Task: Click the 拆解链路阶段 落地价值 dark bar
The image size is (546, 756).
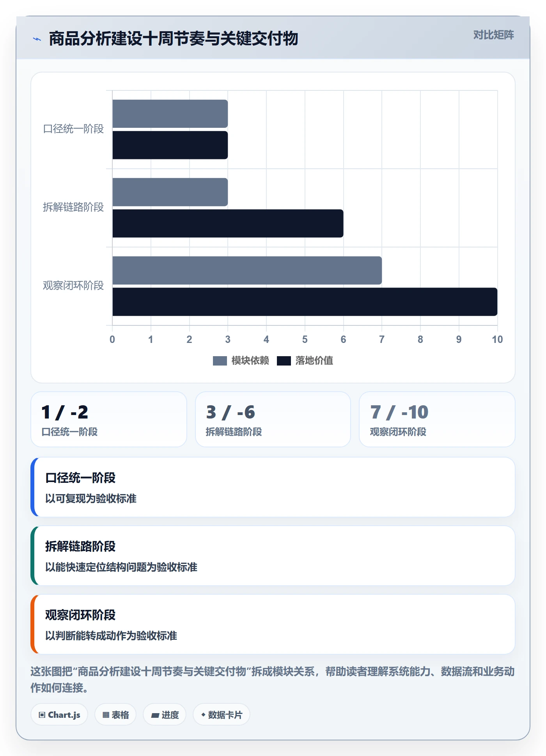Action: coord(228,223)
